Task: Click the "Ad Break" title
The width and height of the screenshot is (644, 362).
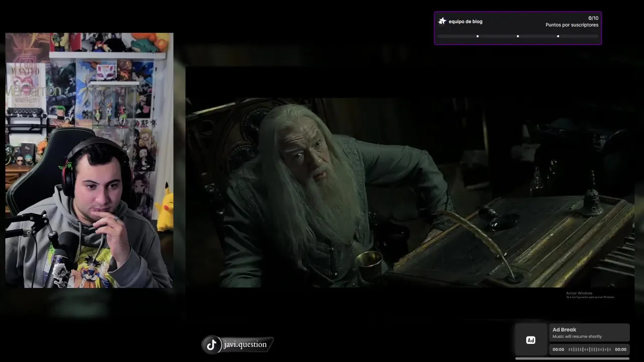Action: coord(565,330)
